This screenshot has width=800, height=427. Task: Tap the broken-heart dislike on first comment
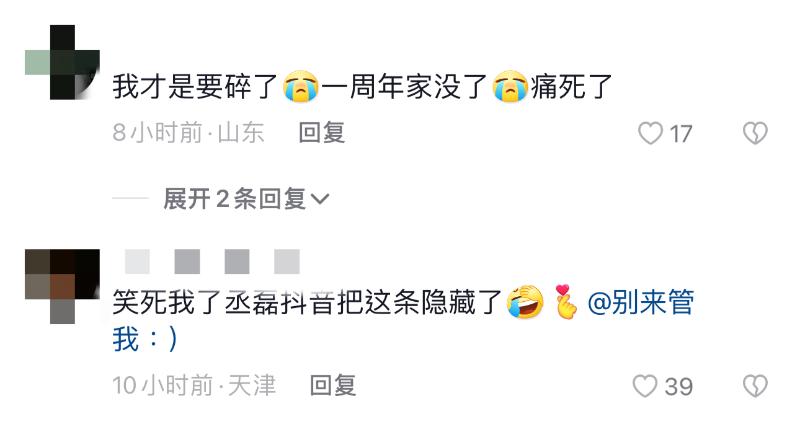pos(755,134)
